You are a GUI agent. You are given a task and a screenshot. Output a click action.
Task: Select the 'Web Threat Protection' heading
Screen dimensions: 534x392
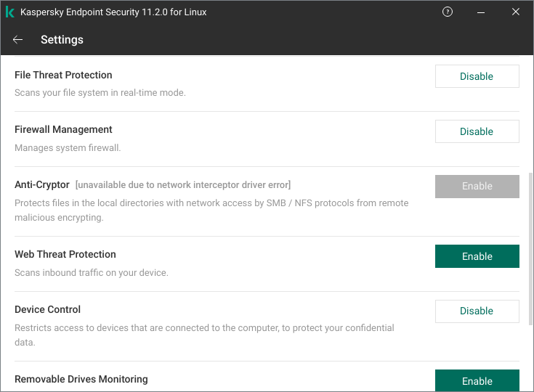65,254
